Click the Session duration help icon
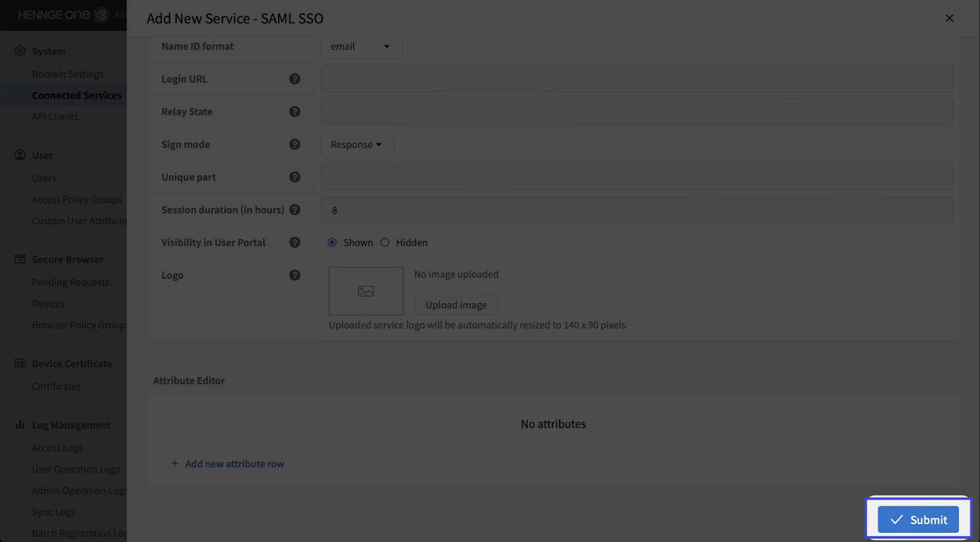The width and height of the screenshot is (980, 542). (295, 209)
